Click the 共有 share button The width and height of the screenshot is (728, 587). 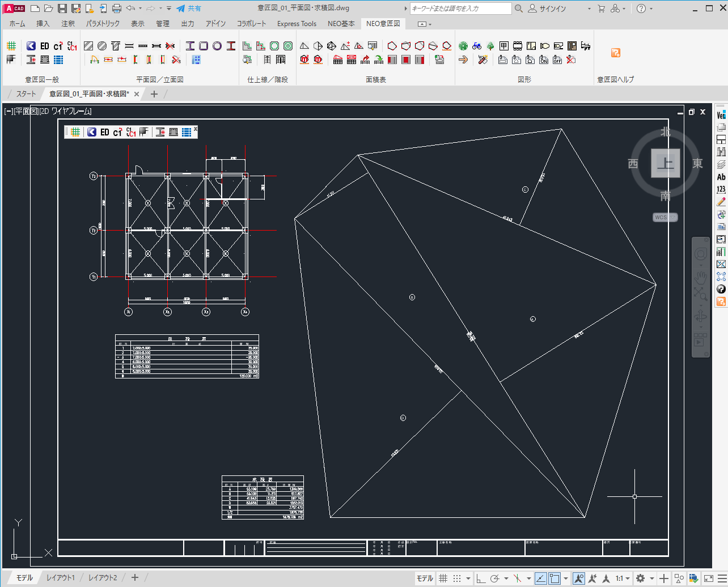[x=188, y=8]
